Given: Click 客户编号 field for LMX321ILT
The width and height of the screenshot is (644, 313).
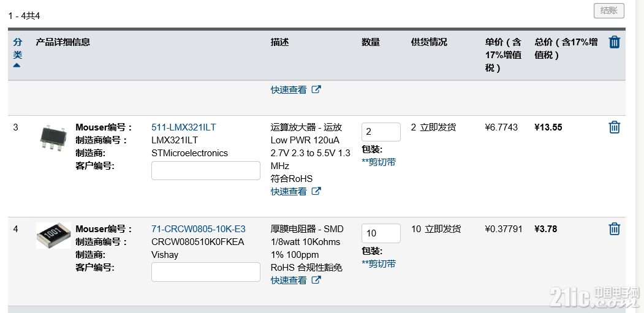Looking at the screenshot, I should pos(206,170).
